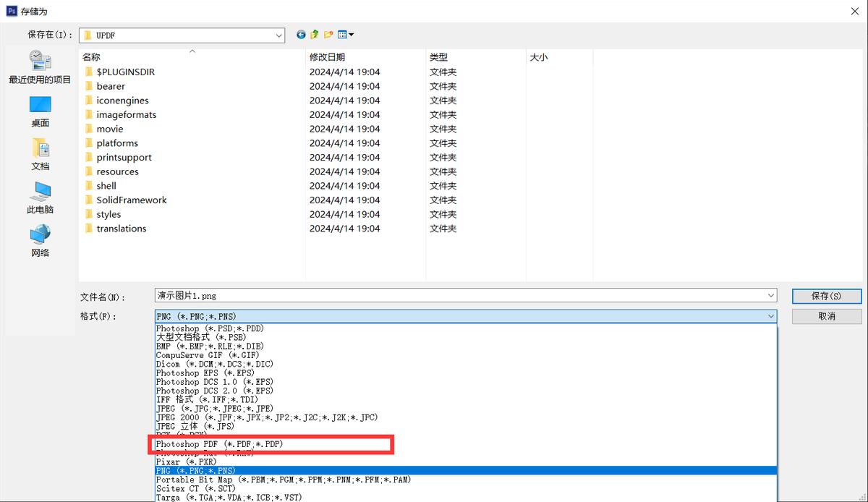Choose Photoshop DCS 1.0 format
This screenshot has height=502, width=868.
[x=466, y=381]
